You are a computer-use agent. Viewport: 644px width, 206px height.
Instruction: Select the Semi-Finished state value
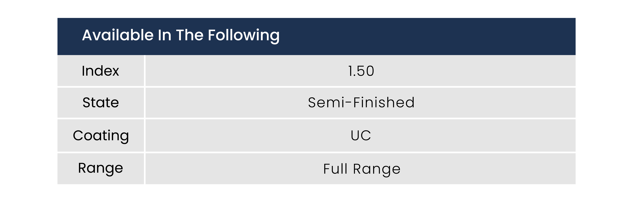(x=361, y=102)
